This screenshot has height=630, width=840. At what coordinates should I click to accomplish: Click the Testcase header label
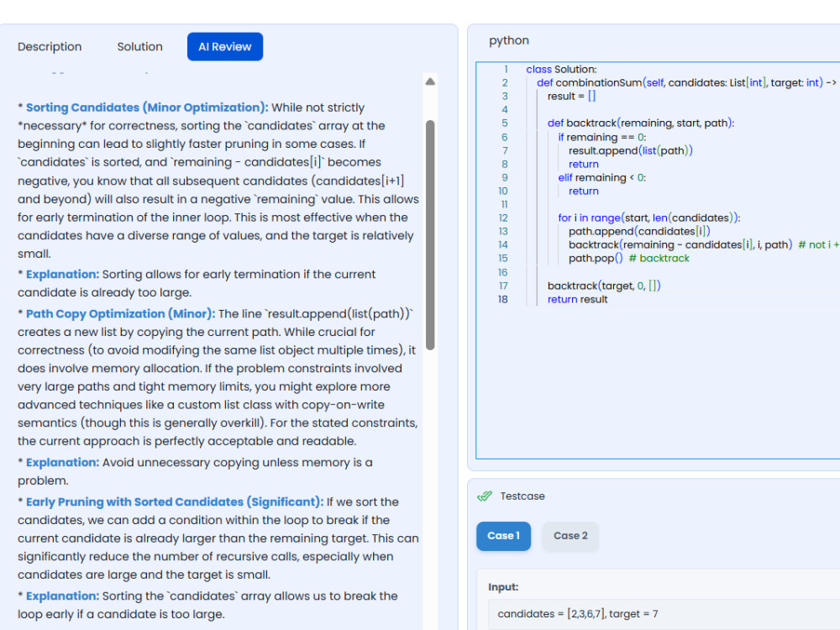522,496
